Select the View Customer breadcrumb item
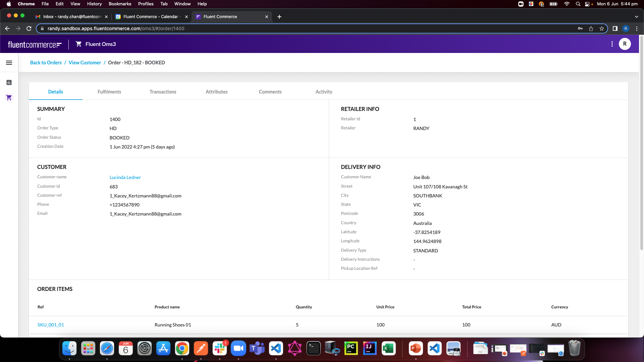The height and width of the screenshot is (362, 644). pos(85,62)
